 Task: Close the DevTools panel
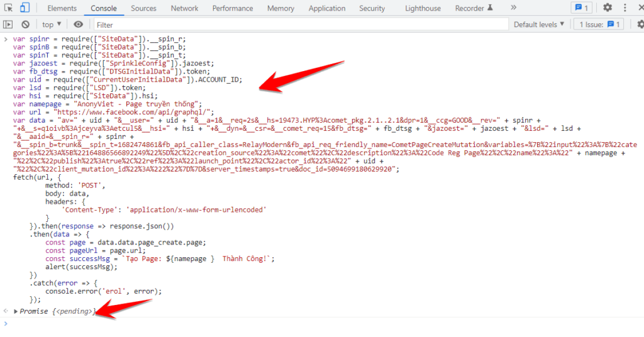tap(640, 8)
